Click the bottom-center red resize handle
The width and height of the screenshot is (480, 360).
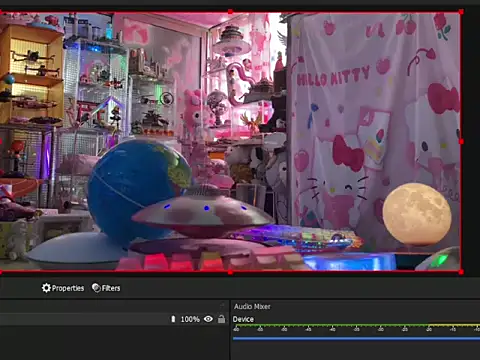point(230,272)
